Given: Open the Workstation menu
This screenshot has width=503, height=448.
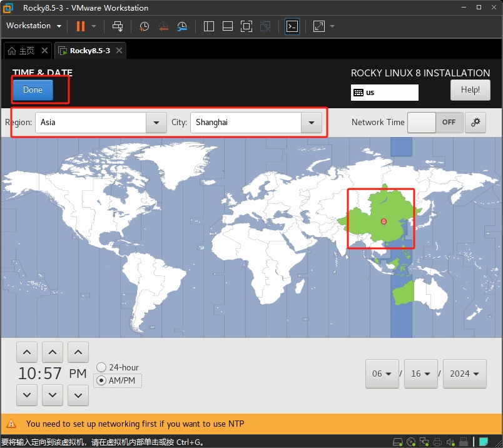Looking at the screenshot, I should pos(34,26).
